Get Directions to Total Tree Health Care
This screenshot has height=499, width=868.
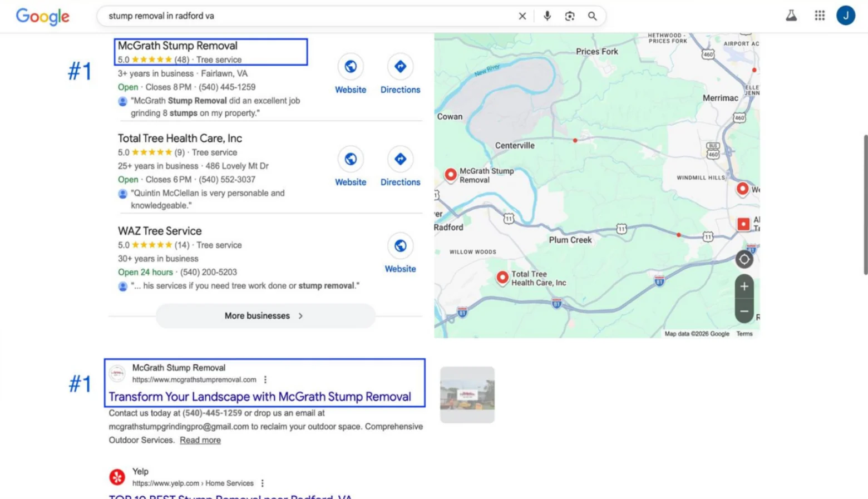tap(401, 159)
